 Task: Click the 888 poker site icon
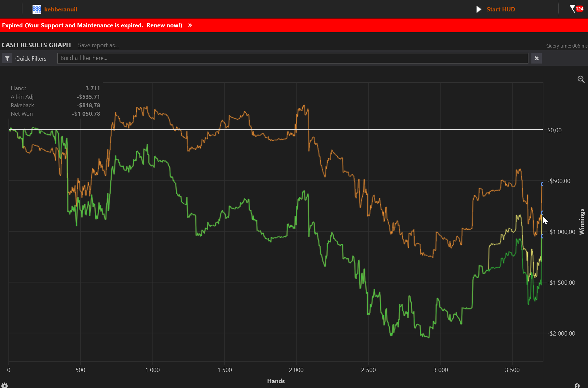pos(37,9)
